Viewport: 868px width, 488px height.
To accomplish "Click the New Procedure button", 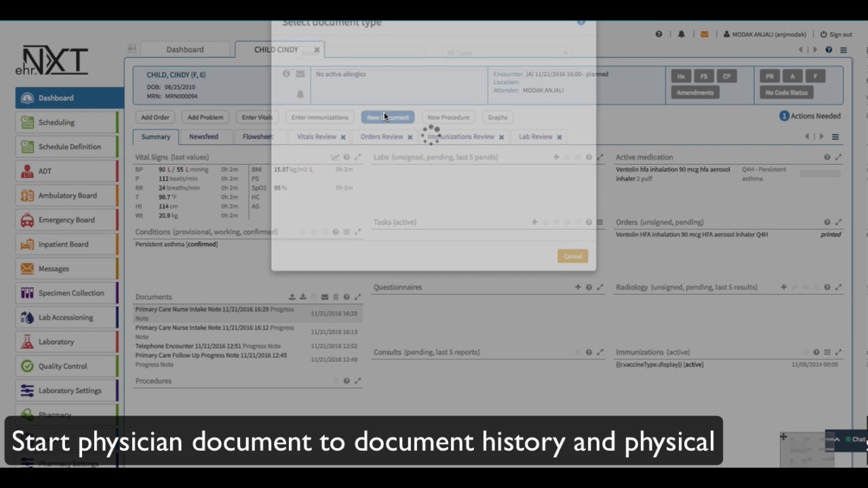I will click(448, 117).
